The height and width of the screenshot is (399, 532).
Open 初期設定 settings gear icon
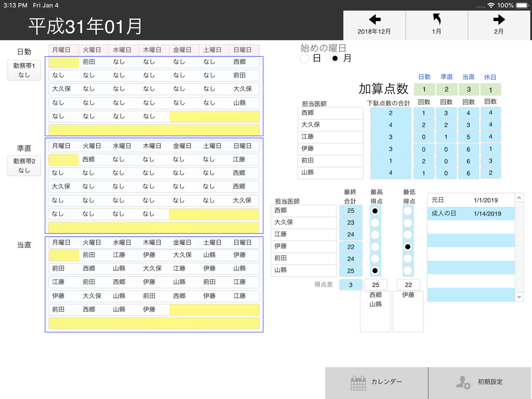463,383
